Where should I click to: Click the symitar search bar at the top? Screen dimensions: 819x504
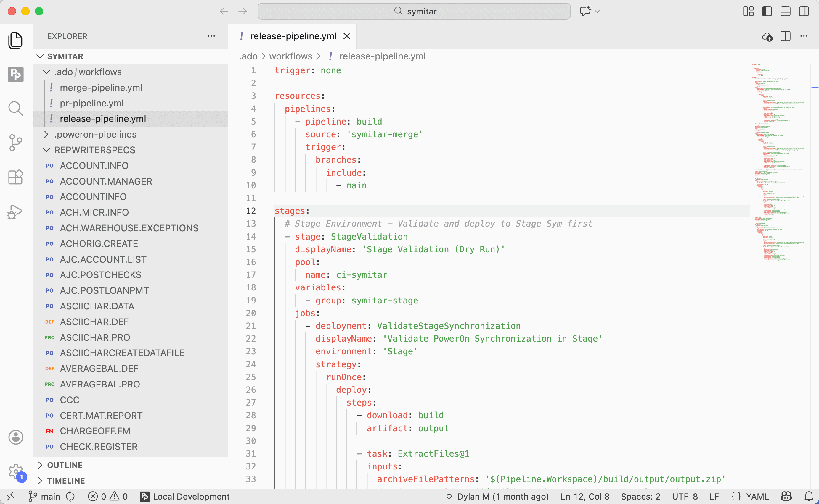(x=414, y=11)
